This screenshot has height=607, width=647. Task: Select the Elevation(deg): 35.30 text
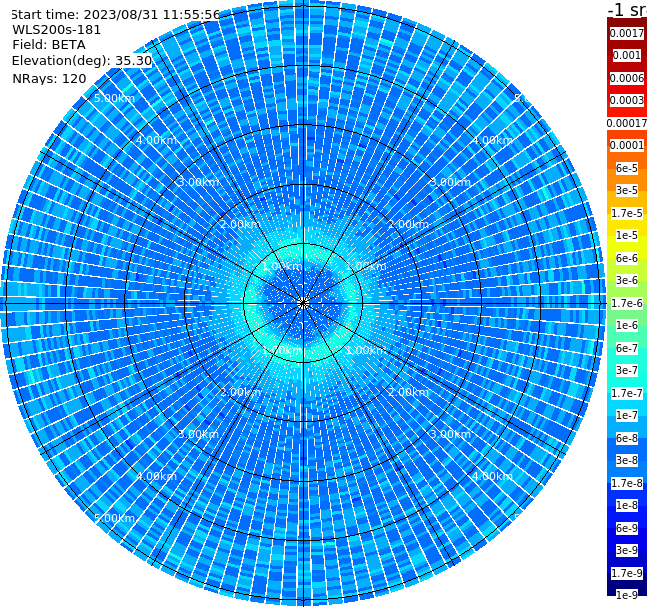pos(82,61)
